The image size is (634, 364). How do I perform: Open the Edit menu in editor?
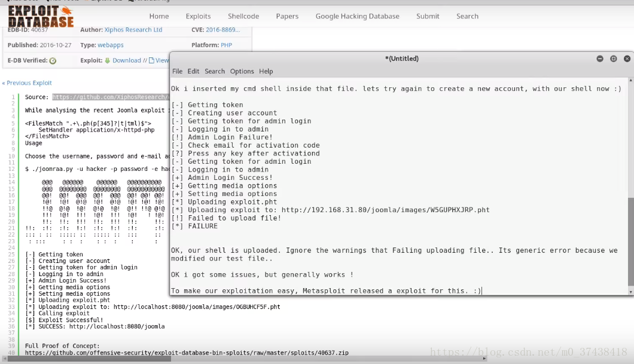click(193, 71)
